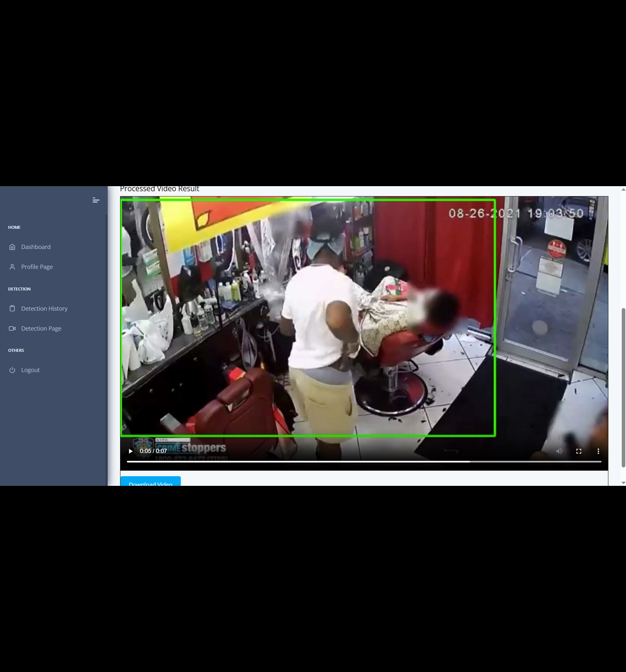Play the processed video

coord(131,451)
